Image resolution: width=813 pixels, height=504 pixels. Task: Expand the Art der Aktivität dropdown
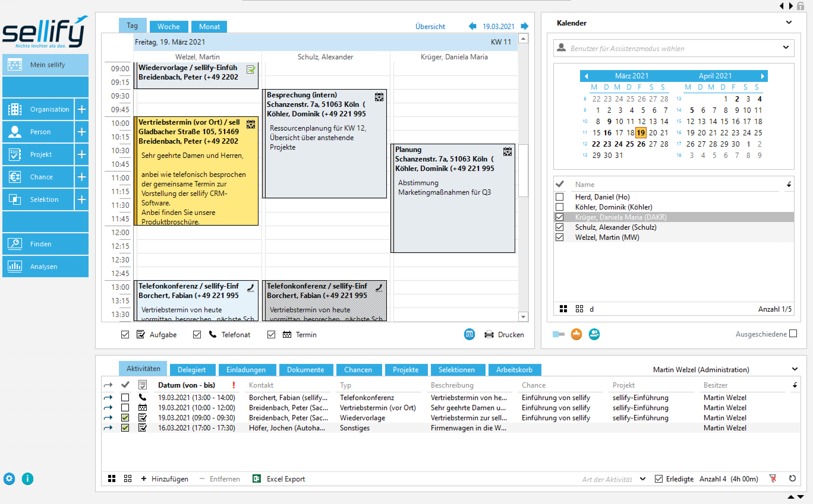tap(642, 479)
